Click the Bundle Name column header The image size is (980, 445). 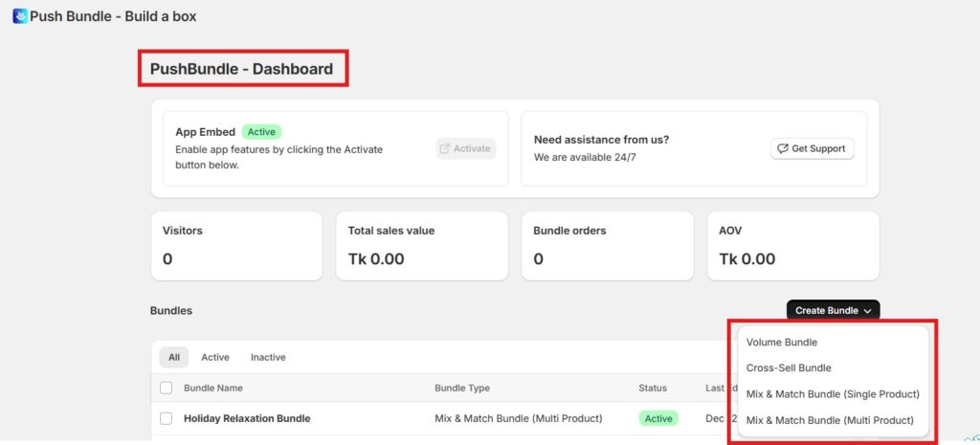pyautogui.click(x=213, y=389)
